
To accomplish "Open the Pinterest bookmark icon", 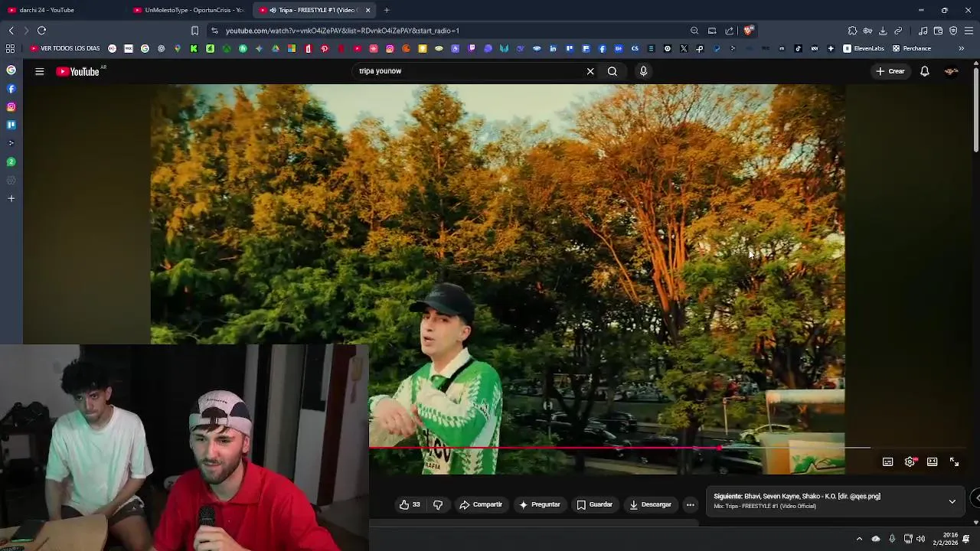I will [325, 48].
